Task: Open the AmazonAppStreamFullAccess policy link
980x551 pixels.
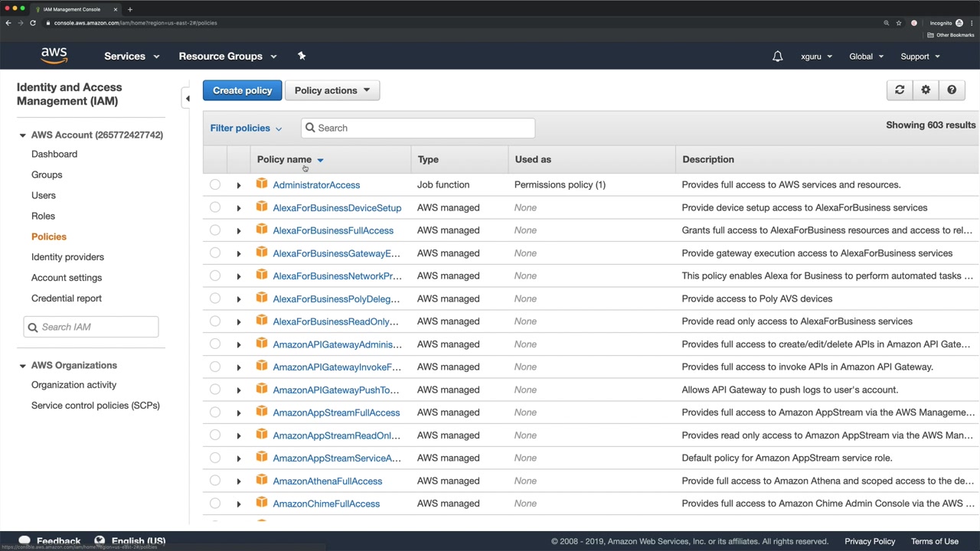Action: point(336,412)
